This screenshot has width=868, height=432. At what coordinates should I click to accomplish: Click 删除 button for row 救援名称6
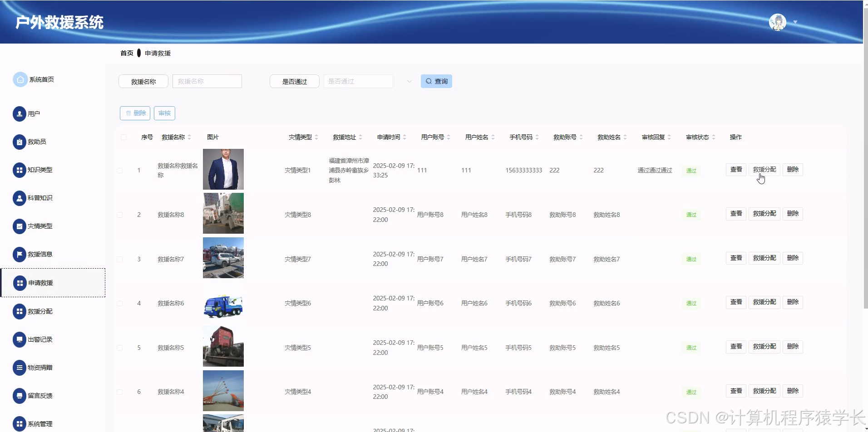pos(793,302)
